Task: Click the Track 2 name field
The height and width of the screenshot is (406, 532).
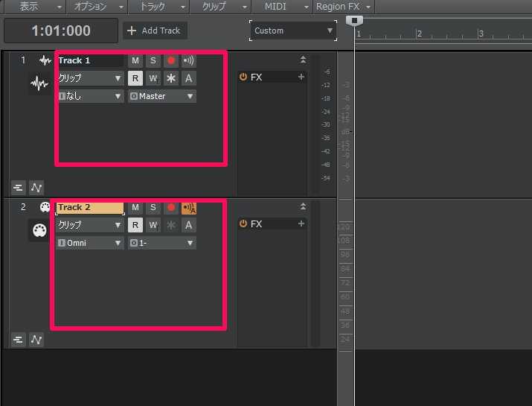Action: pyautogui.click(x=89, y=208)
